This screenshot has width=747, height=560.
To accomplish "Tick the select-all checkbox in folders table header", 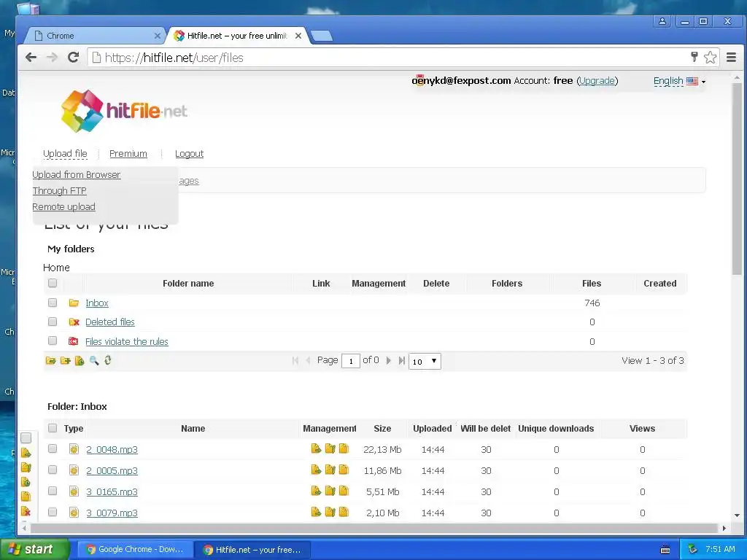I will [53, 283].
